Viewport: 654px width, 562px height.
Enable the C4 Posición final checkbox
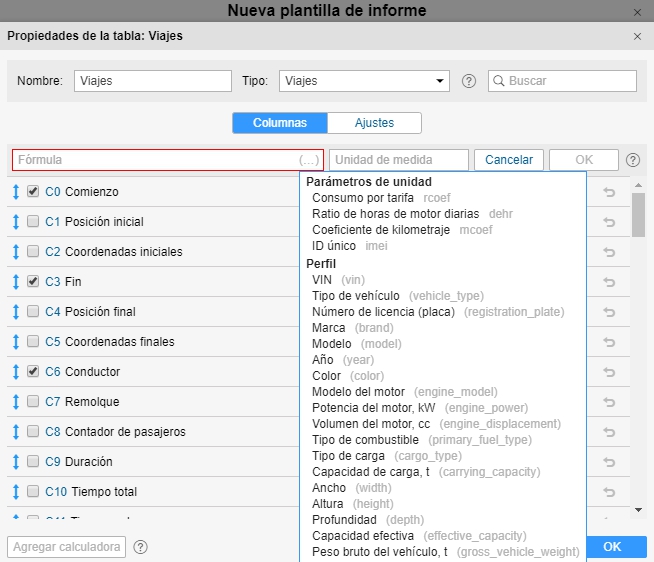point(33,311)
